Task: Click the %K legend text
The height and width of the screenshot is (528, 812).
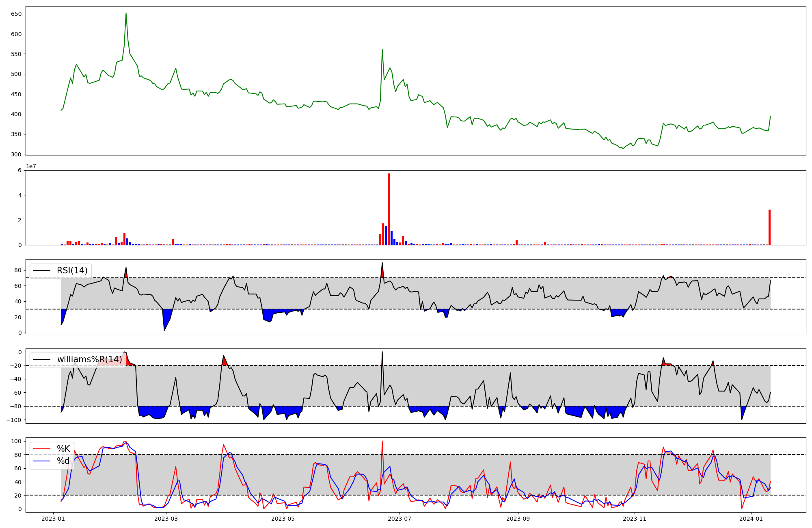Action: pos(63,449)
